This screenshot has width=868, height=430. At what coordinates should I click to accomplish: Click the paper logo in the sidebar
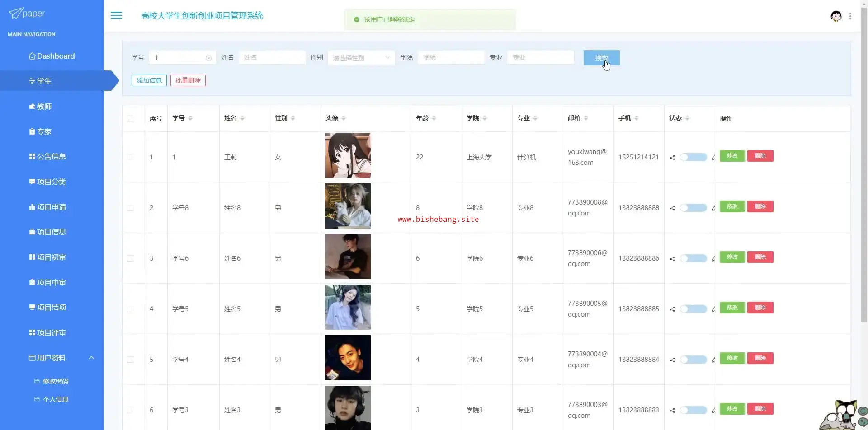tap(27, 14)
